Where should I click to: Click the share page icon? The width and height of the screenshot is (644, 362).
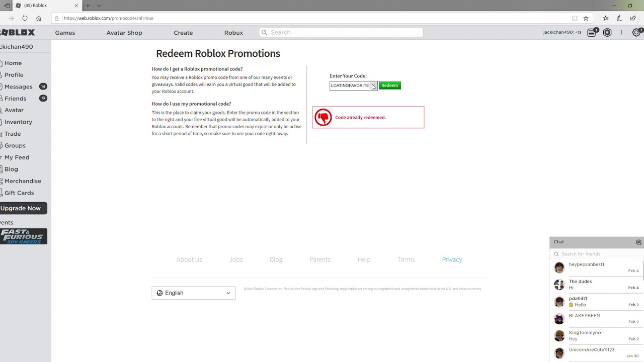point(633,18)
